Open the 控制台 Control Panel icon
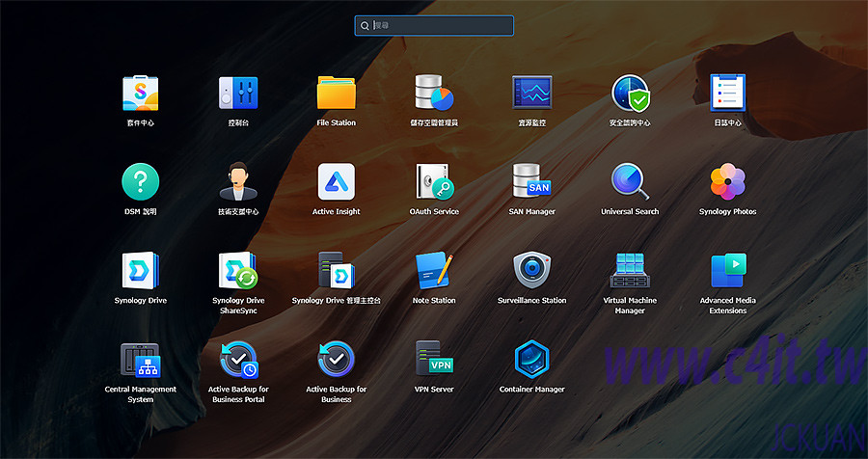Screen dimensions: 868x459 point(238,93)
